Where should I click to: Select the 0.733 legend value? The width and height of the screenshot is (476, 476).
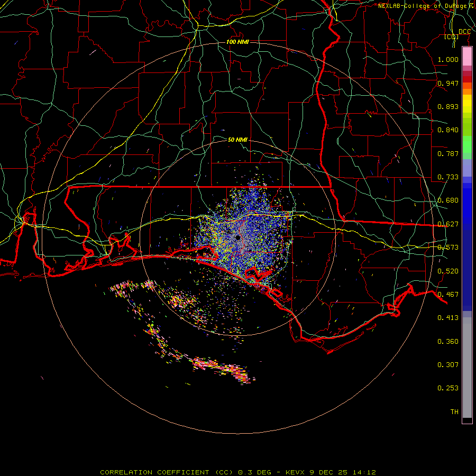[x=448, y=177]
